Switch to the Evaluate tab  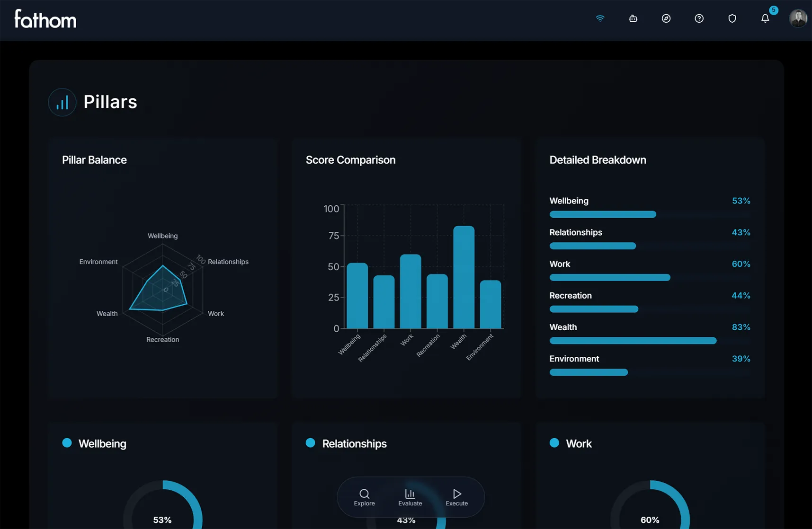pos(410,497)
